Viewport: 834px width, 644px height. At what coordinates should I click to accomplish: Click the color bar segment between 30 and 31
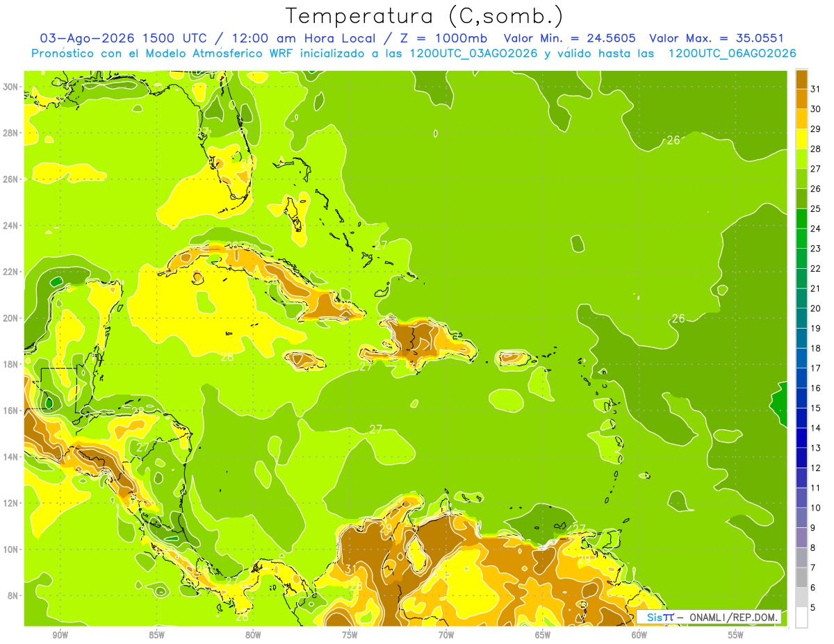point(801,99)
